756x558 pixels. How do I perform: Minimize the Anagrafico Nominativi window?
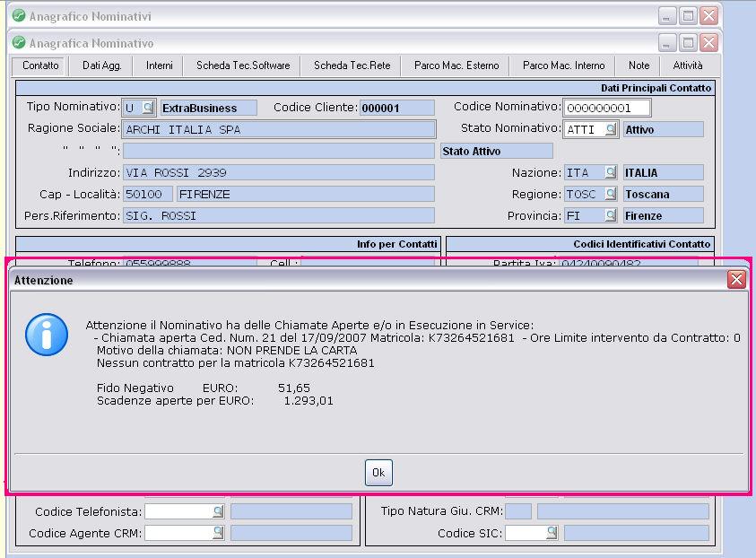(666, 16)
